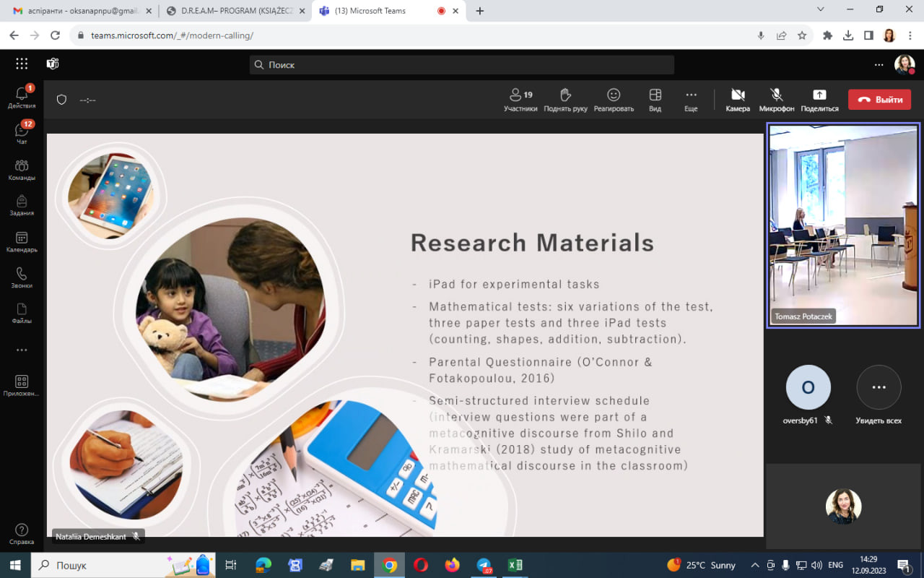Open Календарь in the Teams sidebar
Screen dimensions: 924x578
click(22, 241)
